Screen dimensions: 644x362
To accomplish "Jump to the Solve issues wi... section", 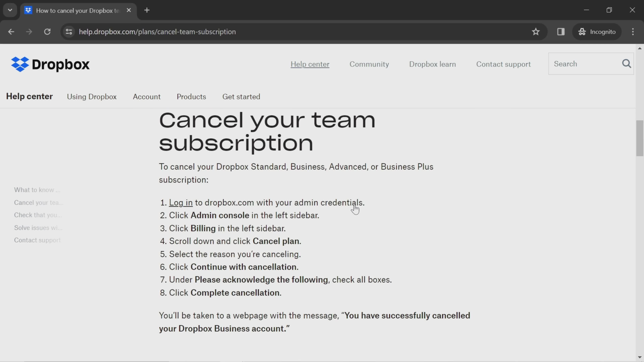I will pyautogui.click(x=38, y=228).
